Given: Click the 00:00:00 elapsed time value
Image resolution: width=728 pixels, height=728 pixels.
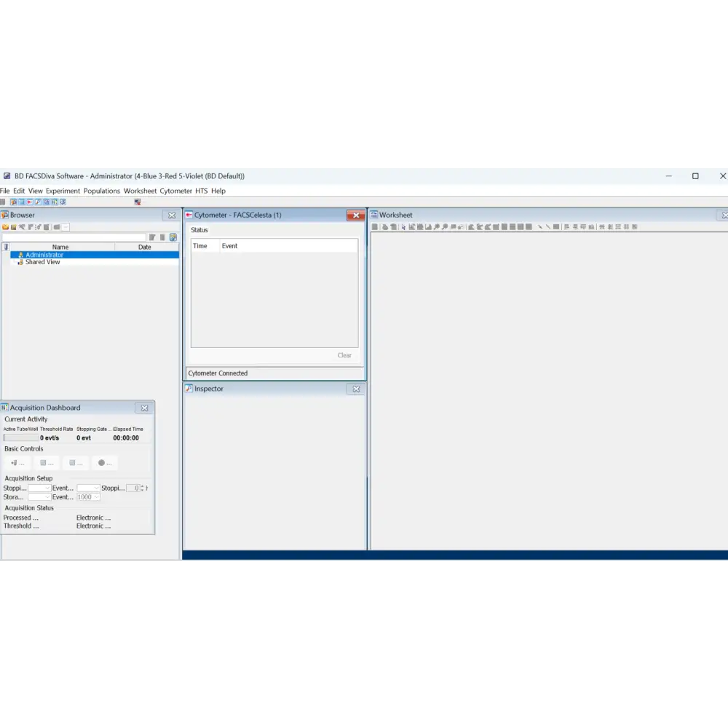Looking at the screenshot, I should [126, 438].
